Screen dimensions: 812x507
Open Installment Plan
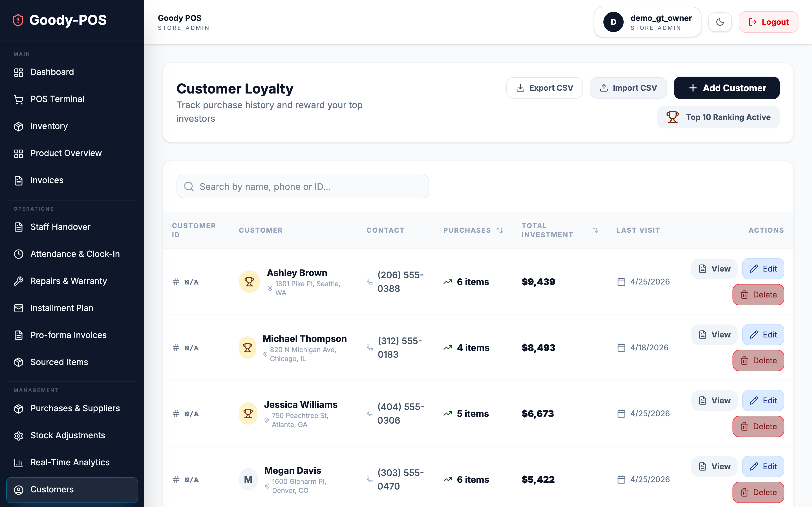pos(62,308)
